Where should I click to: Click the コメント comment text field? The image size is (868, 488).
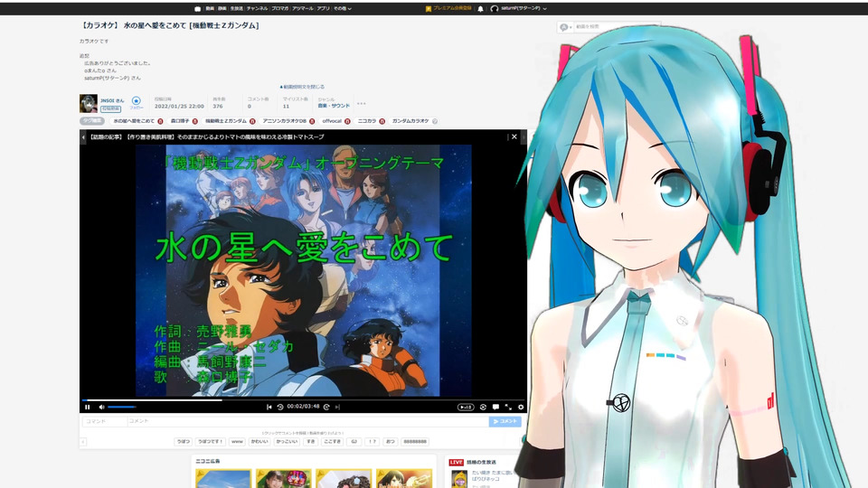tap(307, 421)
